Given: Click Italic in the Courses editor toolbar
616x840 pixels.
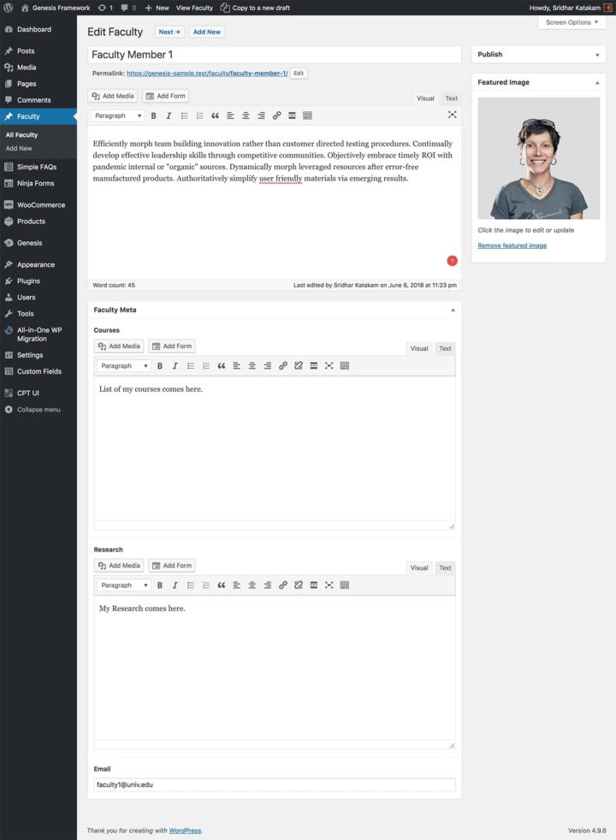Looking at the screenshot, I should coord(175,366).
